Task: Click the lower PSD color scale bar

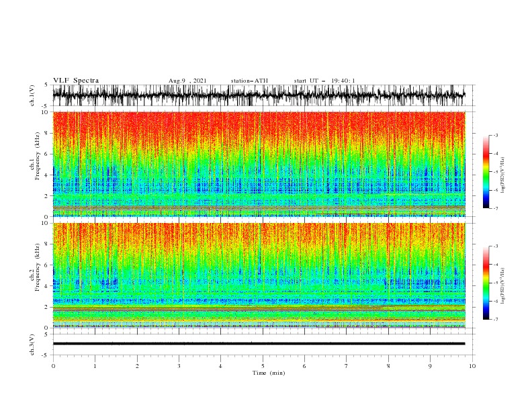Action: tap(486, 283)
